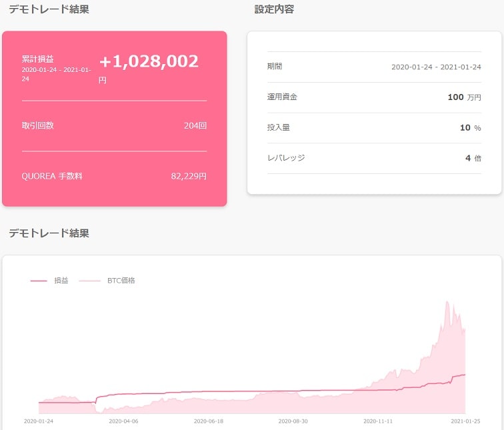Click the 2020-04-06 x-axis date label
The height and width of the screenshot is (430, 504).
tap(123, 421)
